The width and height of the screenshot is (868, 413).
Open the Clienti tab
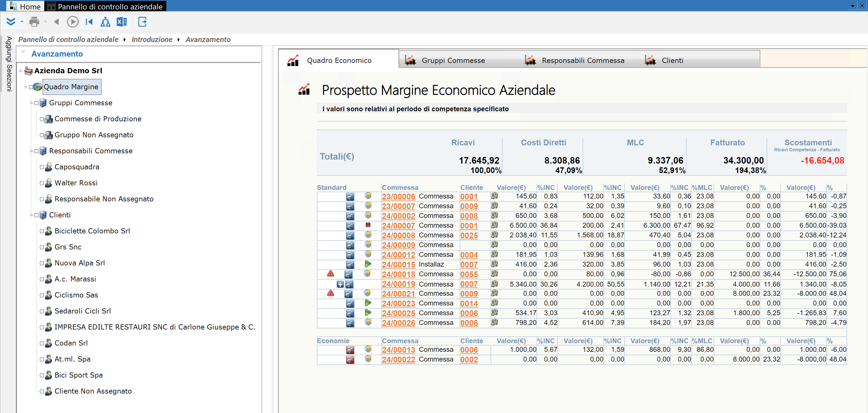[672, 60]
